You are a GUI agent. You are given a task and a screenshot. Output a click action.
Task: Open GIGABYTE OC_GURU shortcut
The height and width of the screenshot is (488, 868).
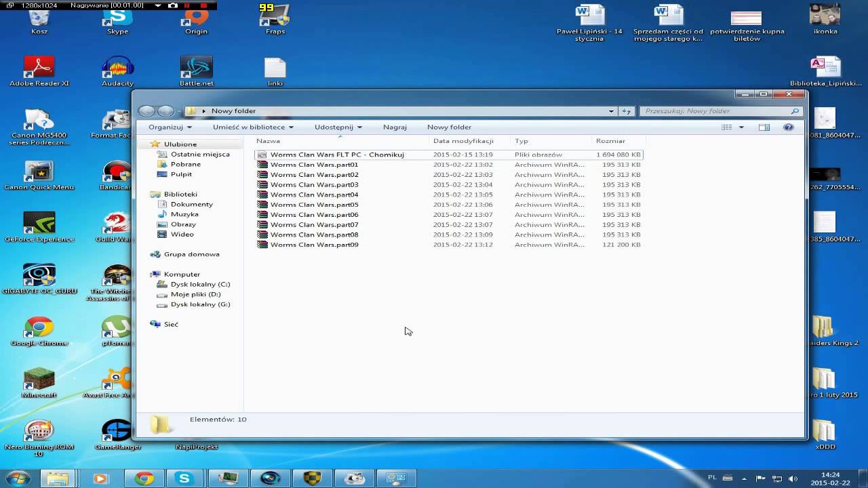pos(39,279)
